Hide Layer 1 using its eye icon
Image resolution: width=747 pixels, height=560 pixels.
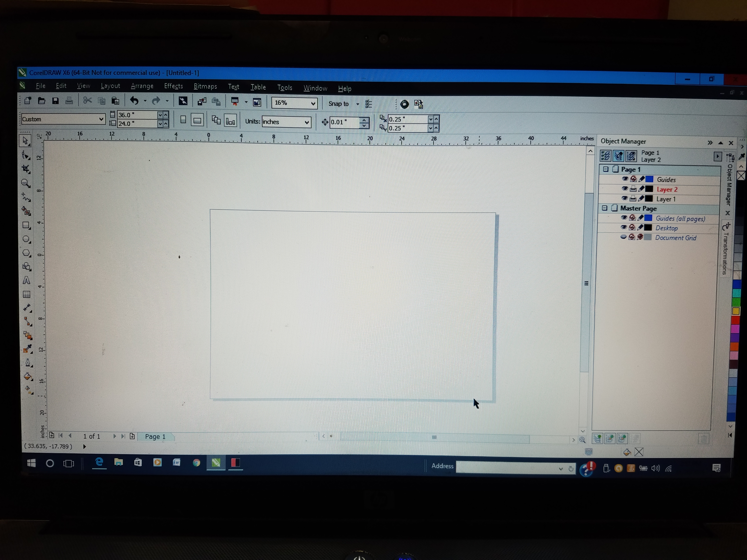(624, 199)
